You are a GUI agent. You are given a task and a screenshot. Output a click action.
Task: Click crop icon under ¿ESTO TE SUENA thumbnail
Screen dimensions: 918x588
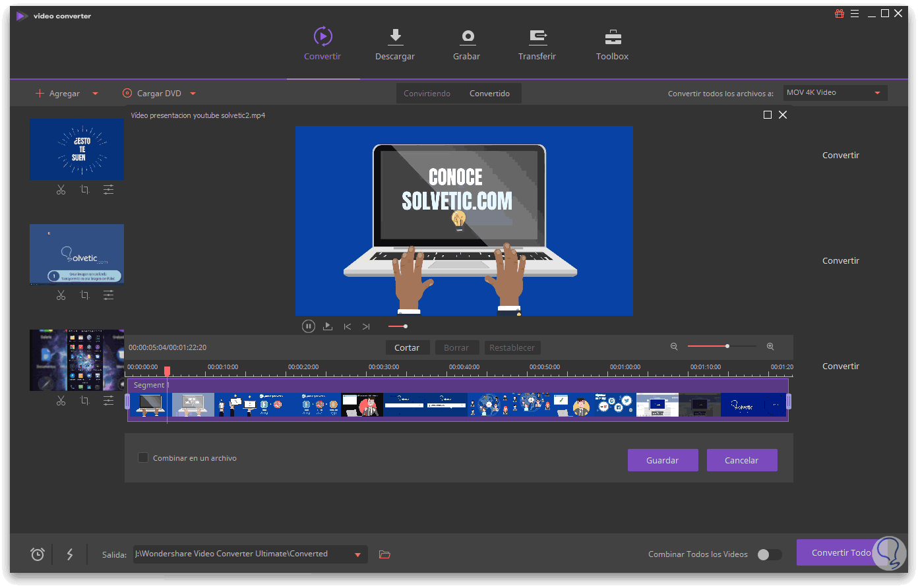[x=84, y=190]
